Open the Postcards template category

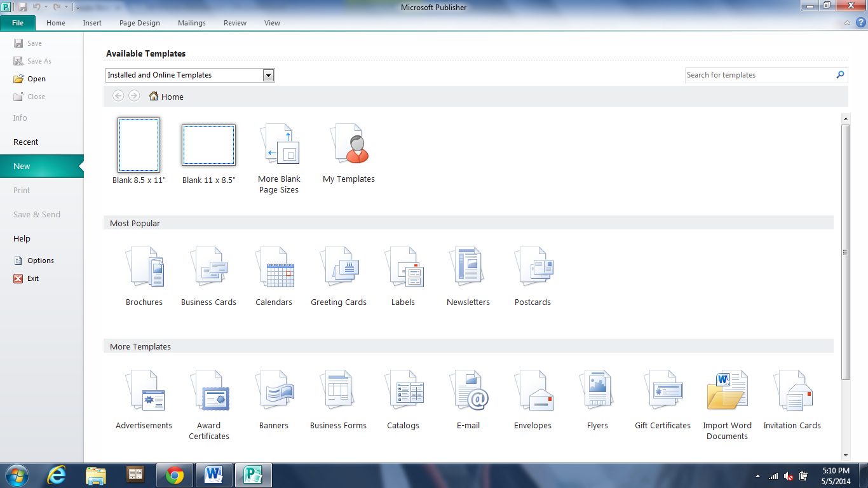533,276
